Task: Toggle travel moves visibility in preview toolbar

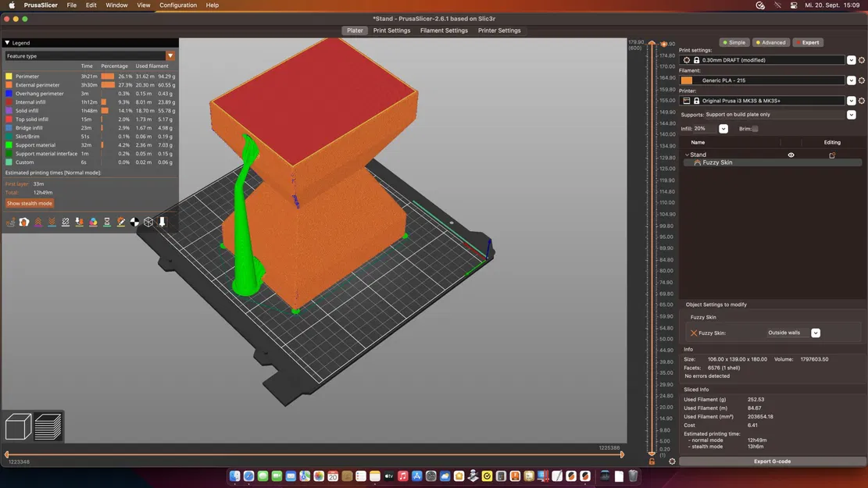Action: [x=11, y=223]
